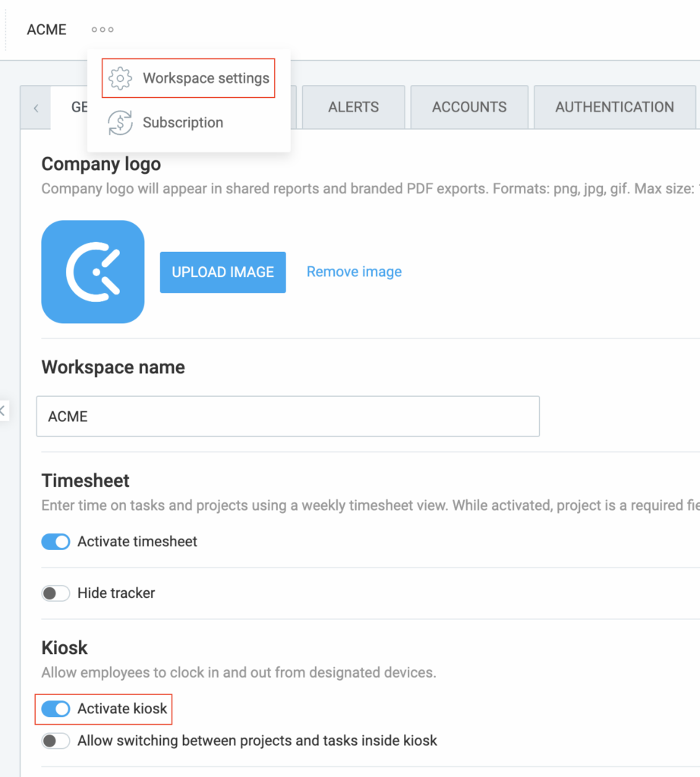
Task: Open the partially hidden GENERAL tab
Action: [69, 107]
